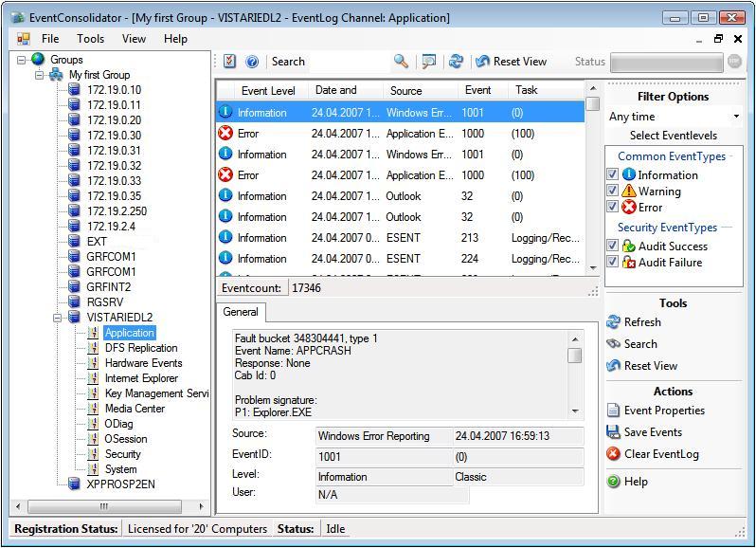Open the Any time filter dropdown

pyautogui.click(x=736, y=117)
